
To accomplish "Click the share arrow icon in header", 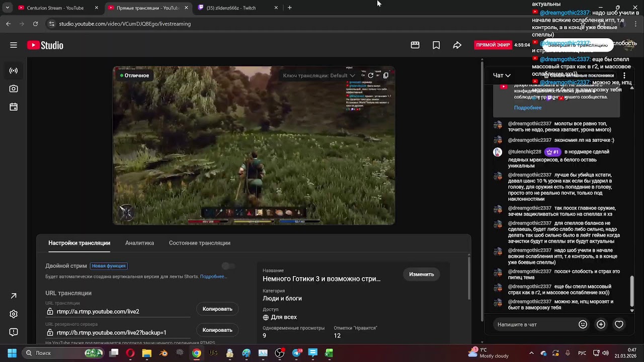I will click(457, 45).
